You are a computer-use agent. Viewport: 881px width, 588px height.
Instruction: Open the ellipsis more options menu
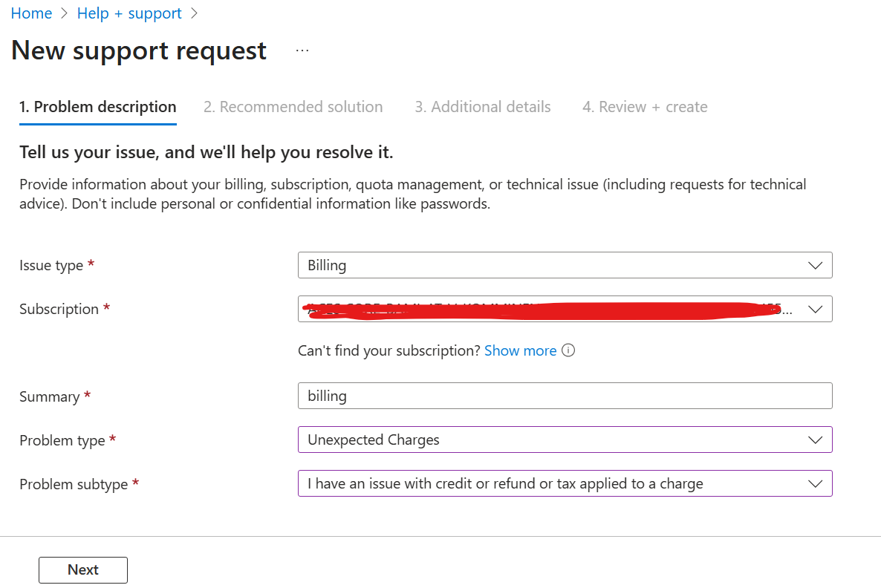coord(302,50)
